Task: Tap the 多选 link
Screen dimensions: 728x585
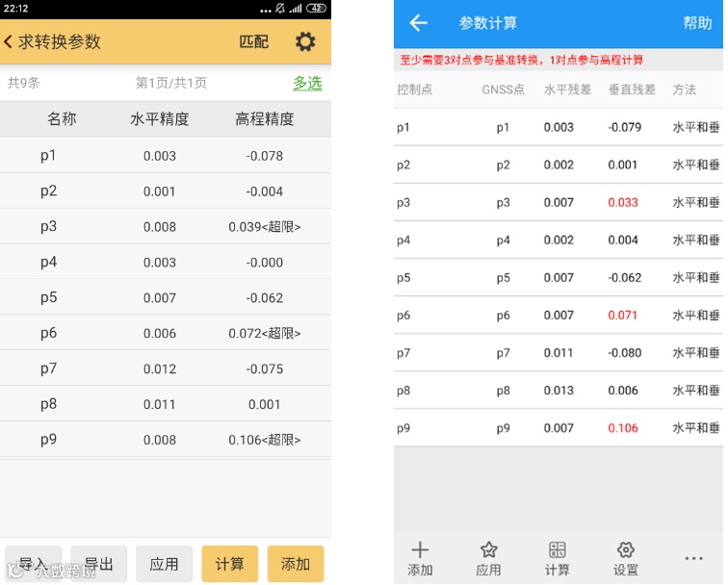Action: (307, 83)
